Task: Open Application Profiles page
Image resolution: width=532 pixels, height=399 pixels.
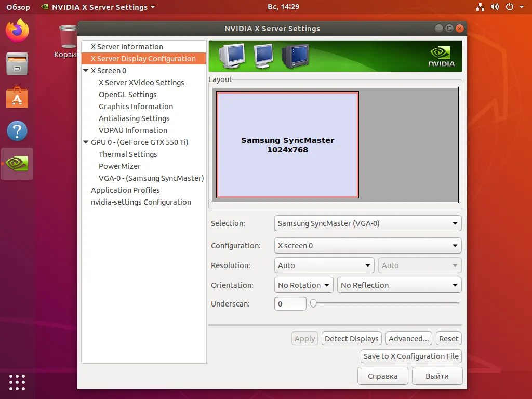Action: (x=125, y=190)
